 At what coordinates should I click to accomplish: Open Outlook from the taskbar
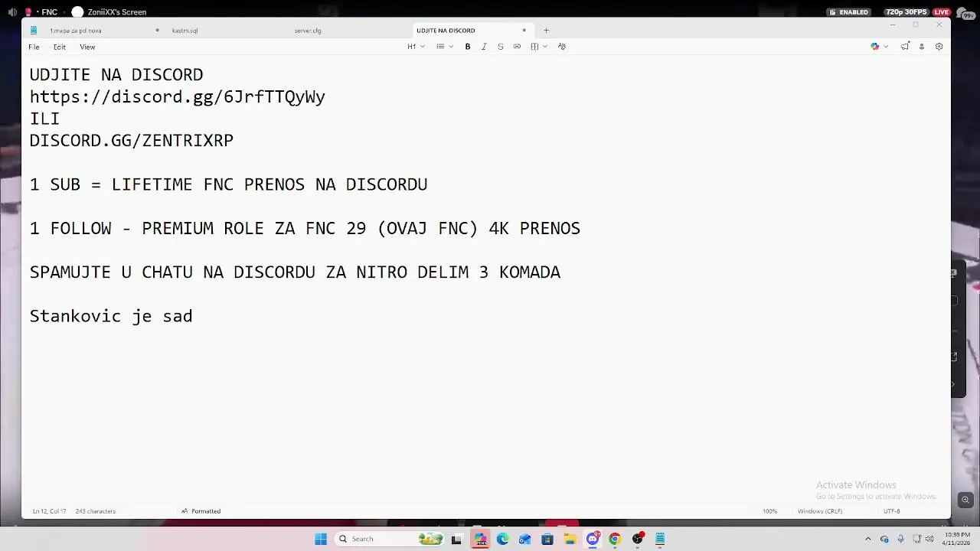(x=524, y=539)
